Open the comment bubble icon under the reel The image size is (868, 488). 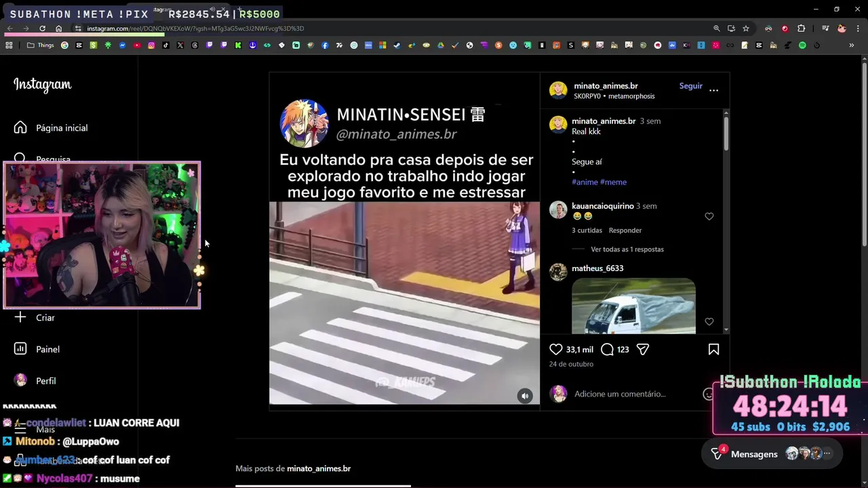click(x=608, y=349)
